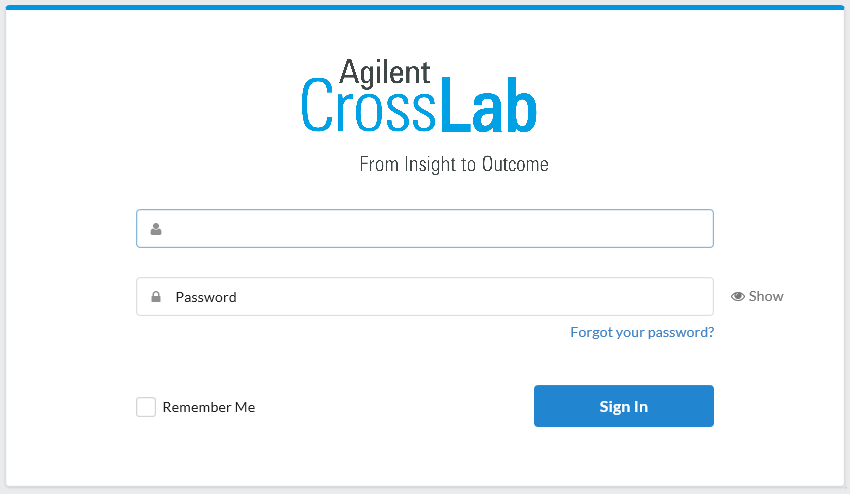Click the bold "Lab" part of the logo
Image resolution: width=850 pixels, height=494 pixels.
[x=488, y=107]
